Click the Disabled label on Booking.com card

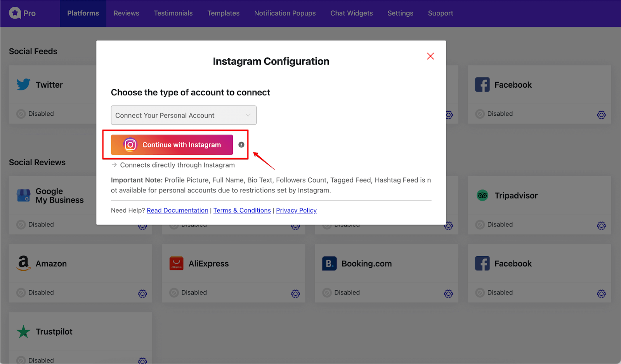point(347,293)
